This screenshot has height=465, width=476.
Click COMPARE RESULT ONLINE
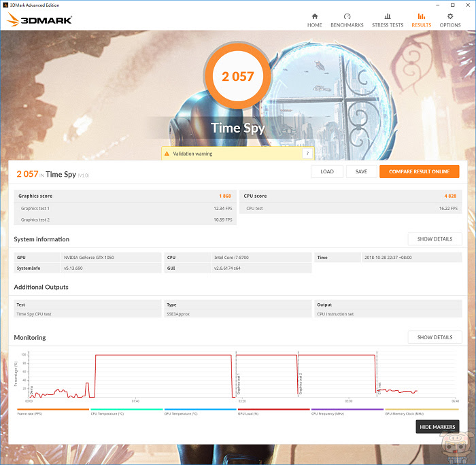pos(420,171)
